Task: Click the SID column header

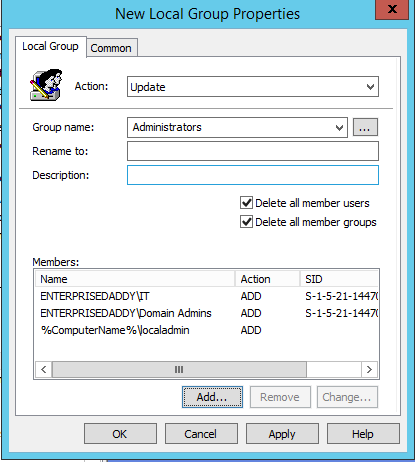Action: (x=339, y=279)
